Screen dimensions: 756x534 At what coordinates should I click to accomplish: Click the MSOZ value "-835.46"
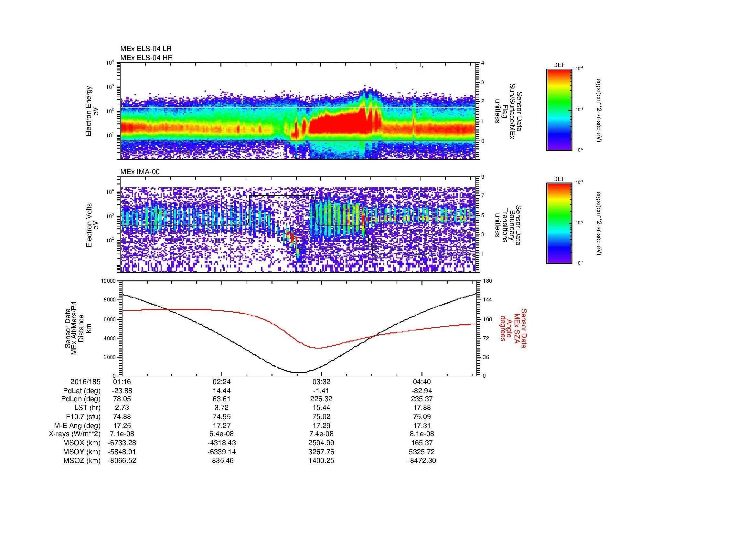(222, 461)
